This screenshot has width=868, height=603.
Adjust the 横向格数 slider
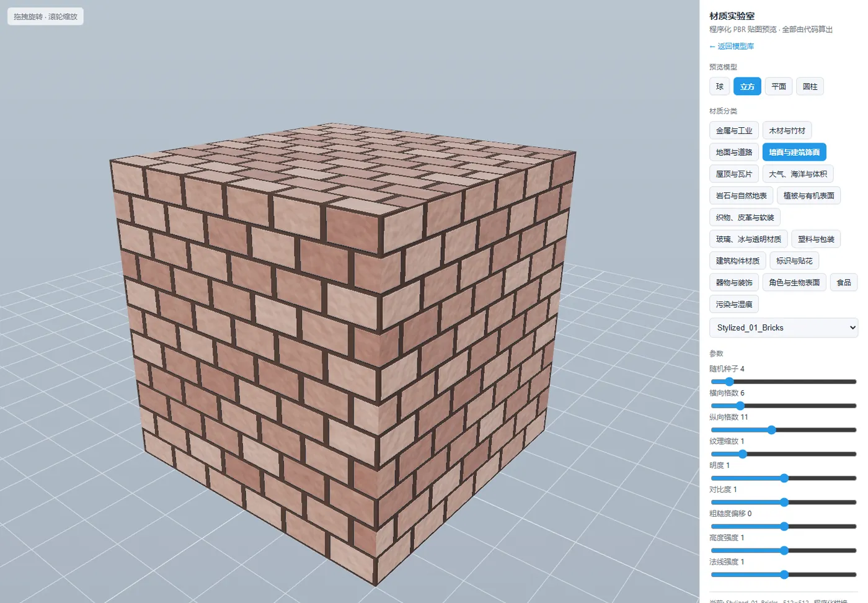784,406
